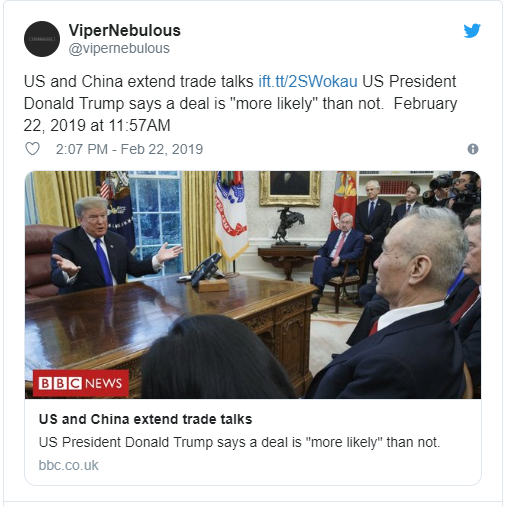Open the ift.tt/2SWokau short link
The image size is (508, 506).
[308, 81]
